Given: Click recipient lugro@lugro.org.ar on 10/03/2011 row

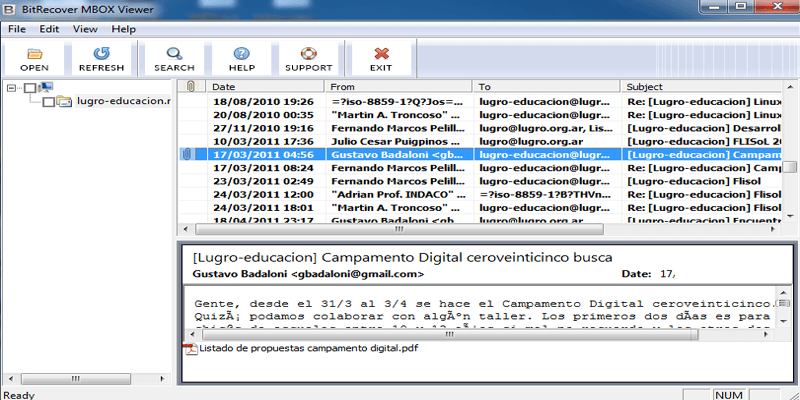Looking at the screenshot, I should click(531, 141).
